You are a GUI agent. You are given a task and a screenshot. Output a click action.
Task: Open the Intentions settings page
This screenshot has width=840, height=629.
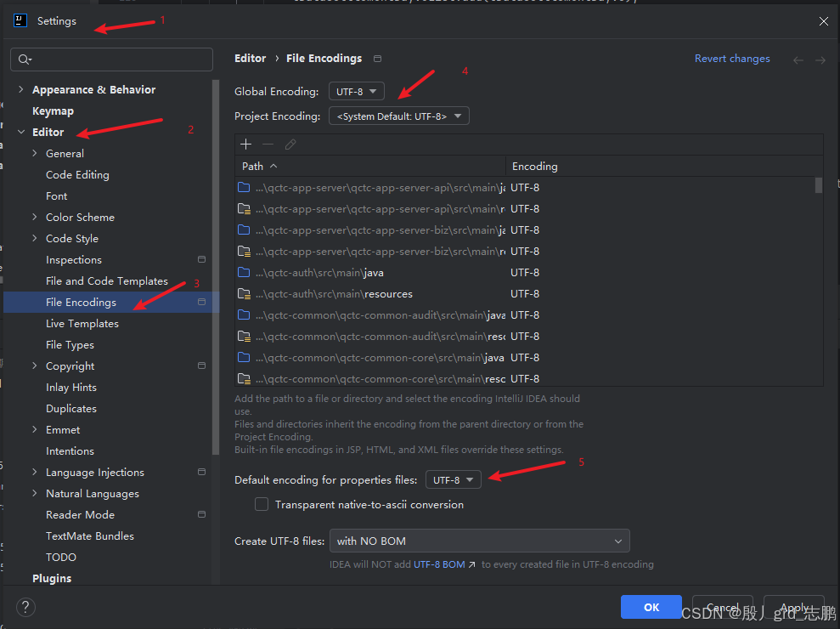(70, 451)
